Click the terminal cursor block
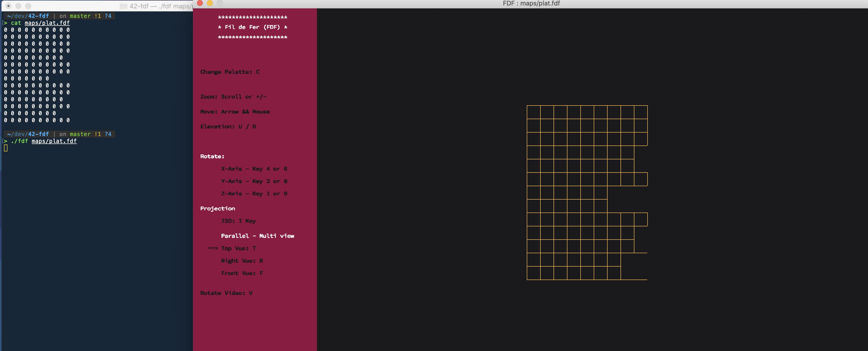The image size is (868, 351). coord(6,148)
